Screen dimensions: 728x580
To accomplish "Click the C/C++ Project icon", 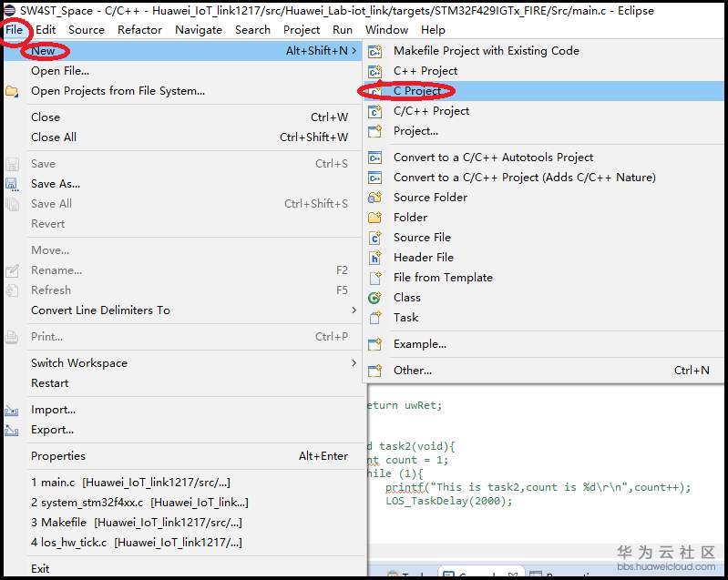I will pos(374,111).
